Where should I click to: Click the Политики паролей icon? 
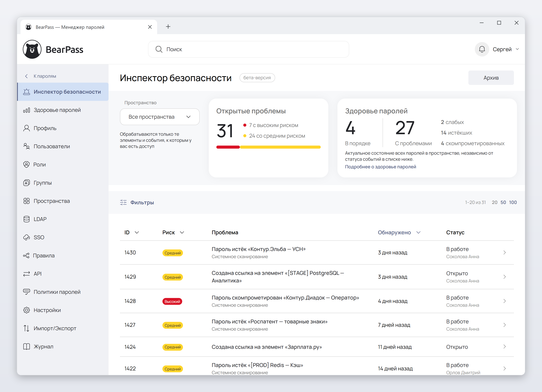[27, 292]
